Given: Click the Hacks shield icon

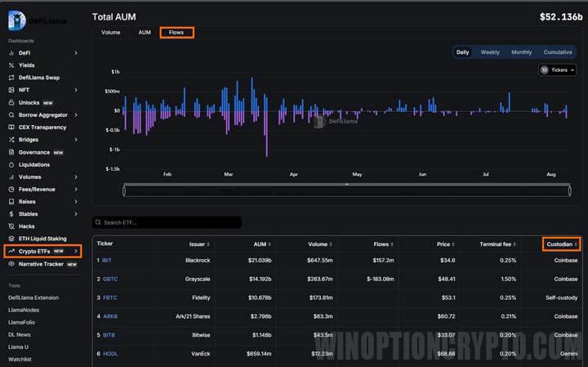Looking at the screenshot, I should [11, 226].
